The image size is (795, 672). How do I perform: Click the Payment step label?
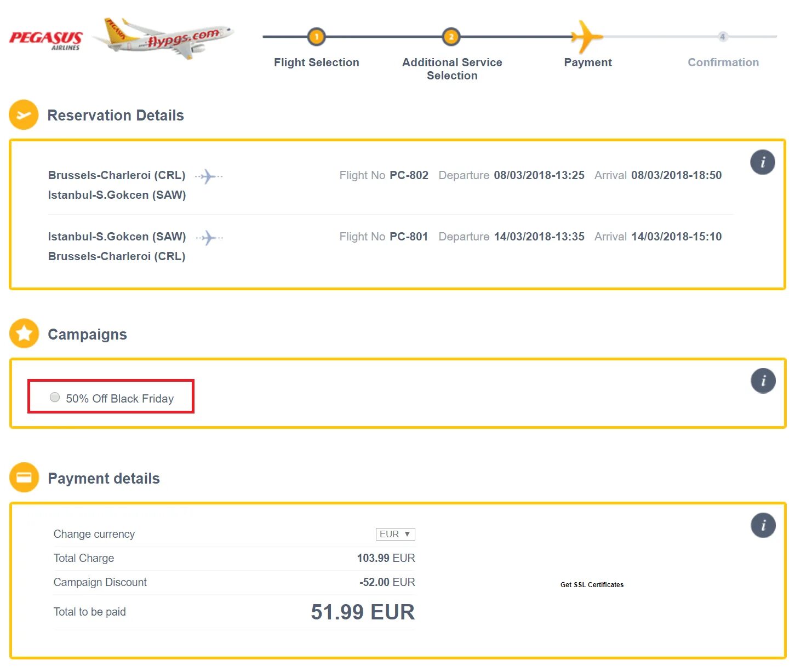[x=587, y=62]
